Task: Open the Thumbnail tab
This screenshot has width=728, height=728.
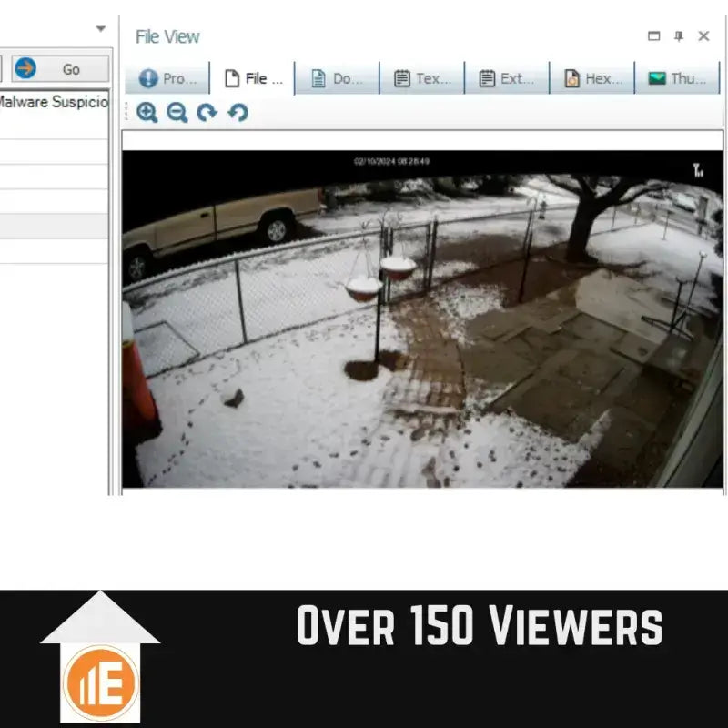Action: coord(677,78)
